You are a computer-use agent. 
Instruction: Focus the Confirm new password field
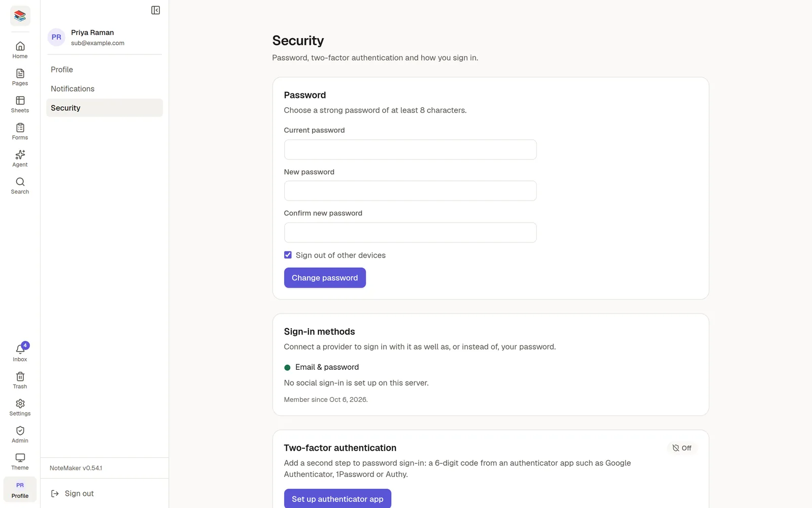tap(410, 233)
